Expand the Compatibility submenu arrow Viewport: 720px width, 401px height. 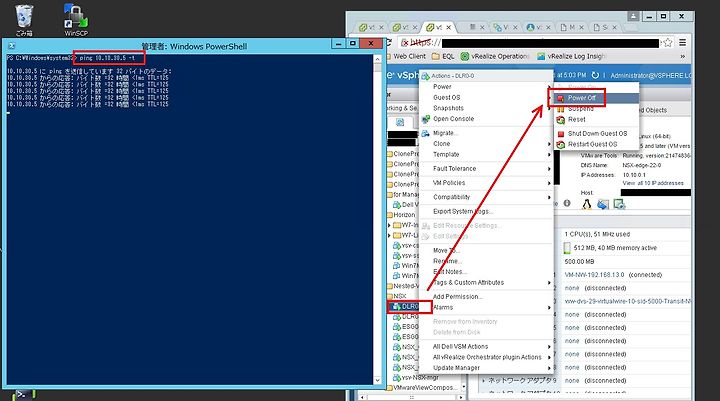click(549, 197)
